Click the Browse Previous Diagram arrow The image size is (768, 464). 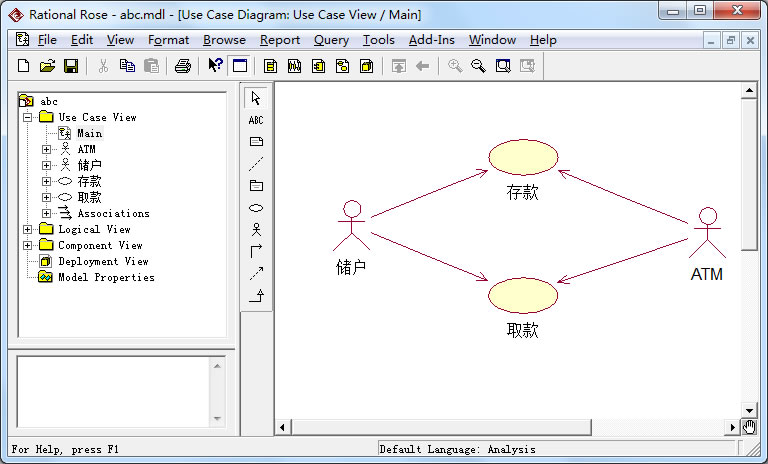click(422, 66)
